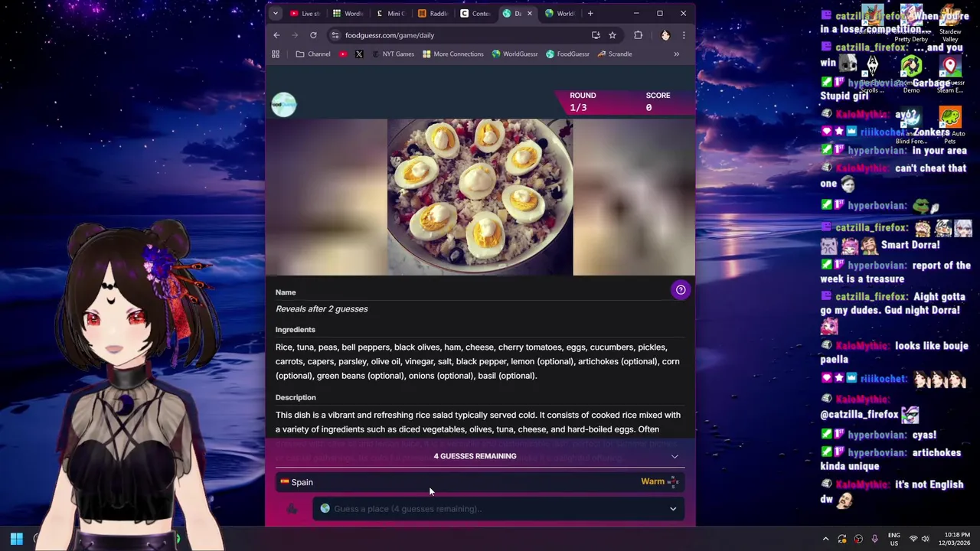Open the Scrandle bookmark
The width and height of the screenshot is (980, 551).
[x=615, y=54]
